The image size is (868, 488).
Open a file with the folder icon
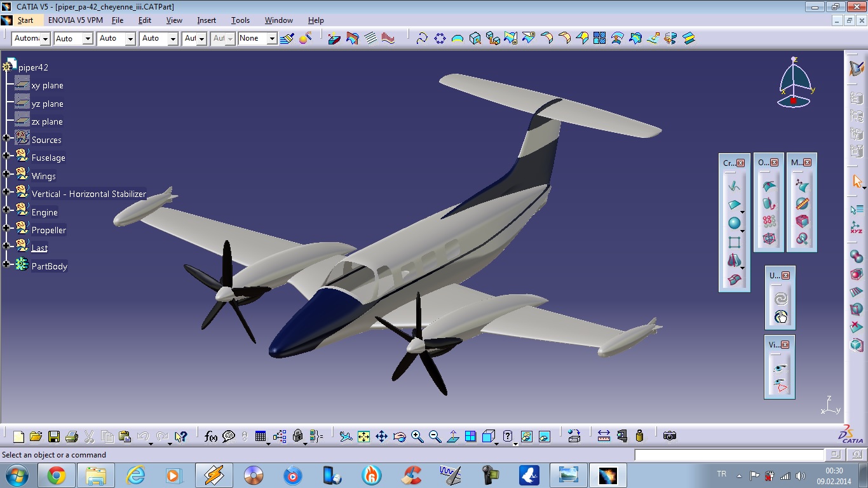[36, 437]
